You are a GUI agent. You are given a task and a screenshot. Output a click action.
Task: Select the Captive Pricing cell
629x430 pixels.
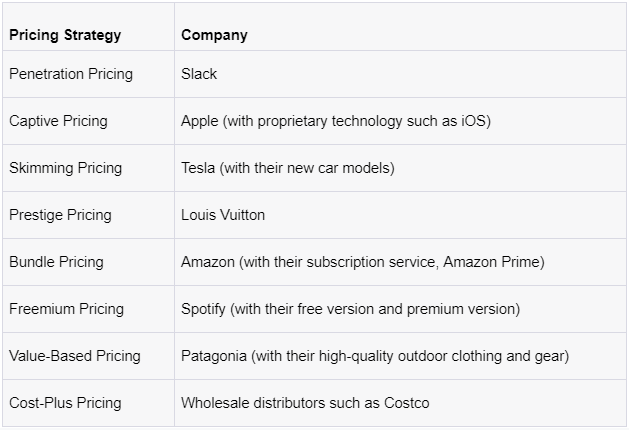[58, 121]
